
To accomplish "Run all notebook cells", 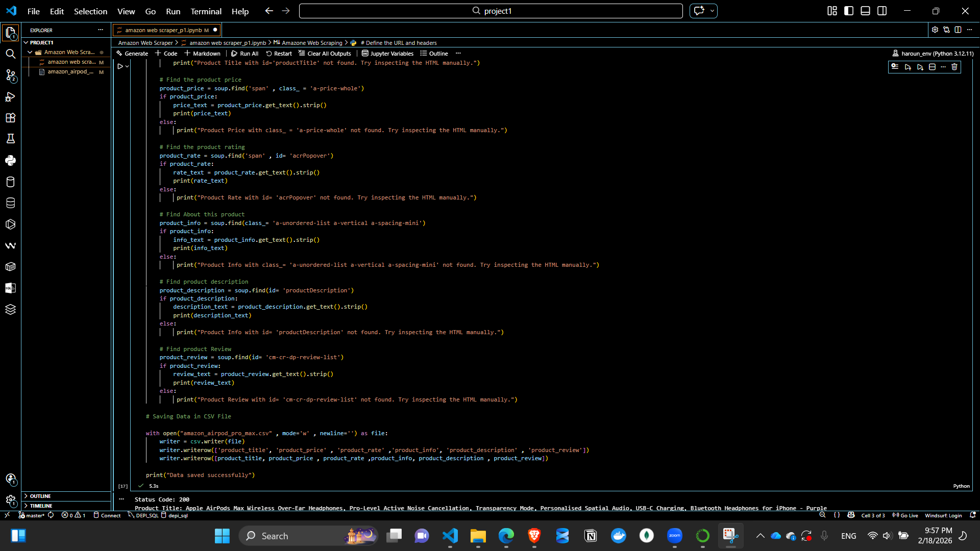I will [244, 53].
